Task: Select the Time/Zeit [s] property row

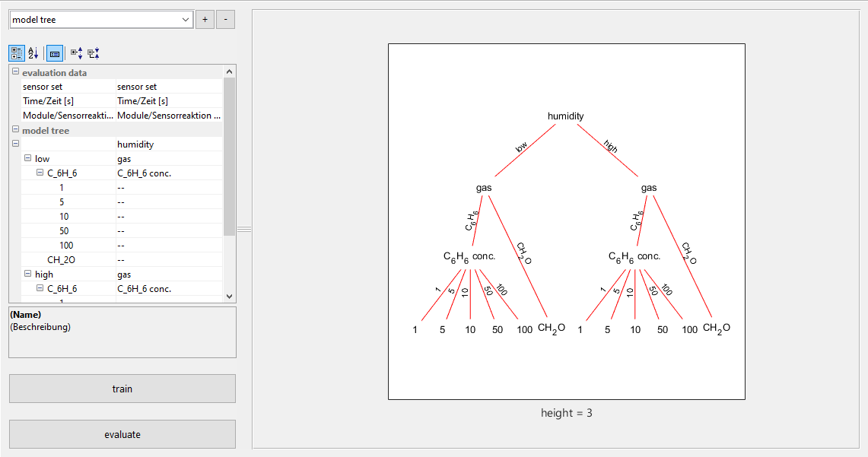Action: pos(68,101)
